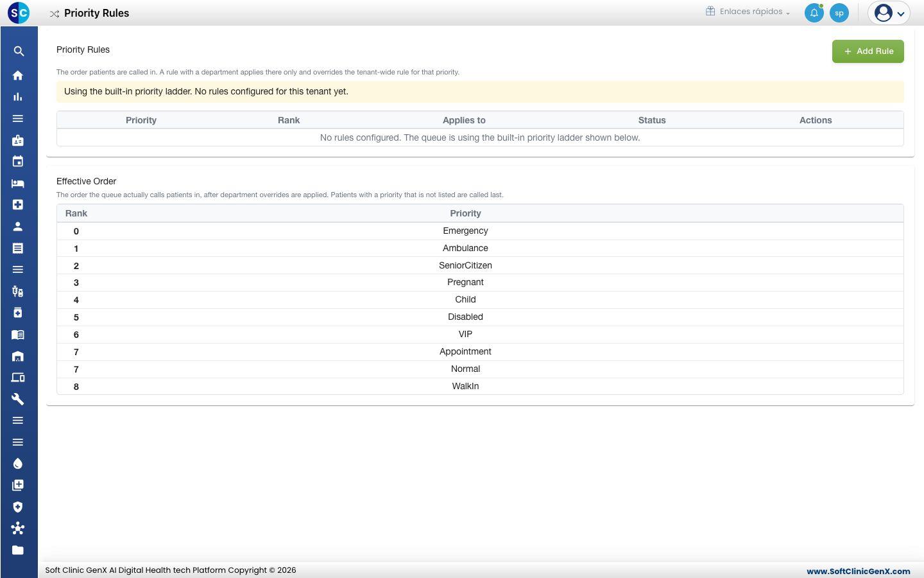Select the Disabled priority row

[x=480, y=317]
